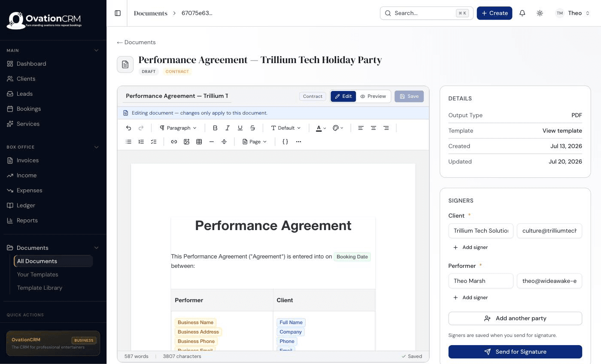
Task: Align text right
Action: pos(386,128)
